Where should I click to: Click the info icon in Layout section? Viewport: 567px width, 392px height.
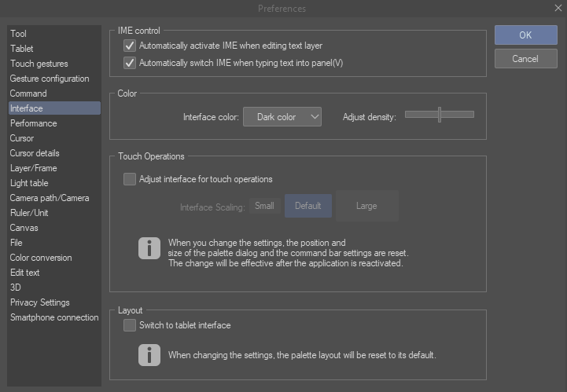pyautogui.click(x=149, y=355)
